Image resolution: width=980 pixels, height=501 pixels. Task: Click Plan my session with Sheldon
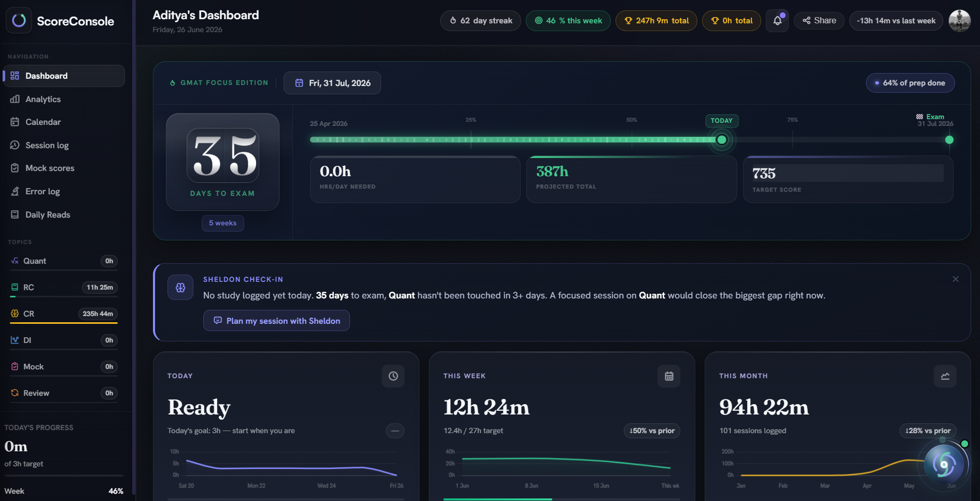coord(276,321)
